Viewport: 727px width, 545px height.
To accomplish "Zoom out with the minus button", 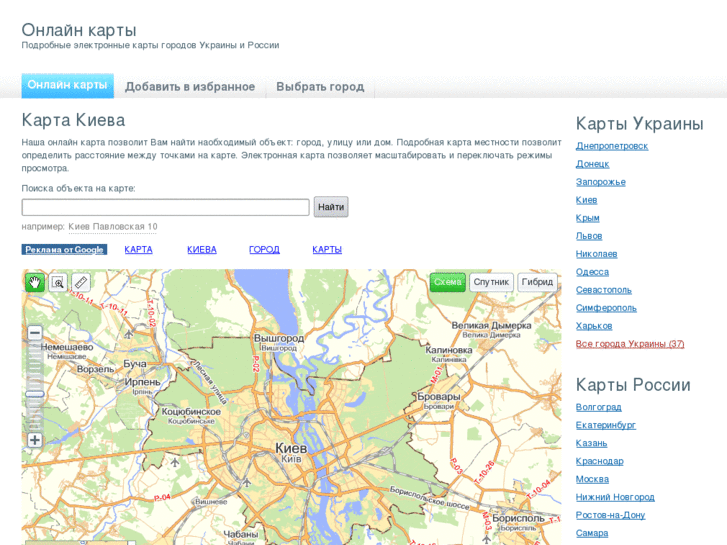I will 35,333.
